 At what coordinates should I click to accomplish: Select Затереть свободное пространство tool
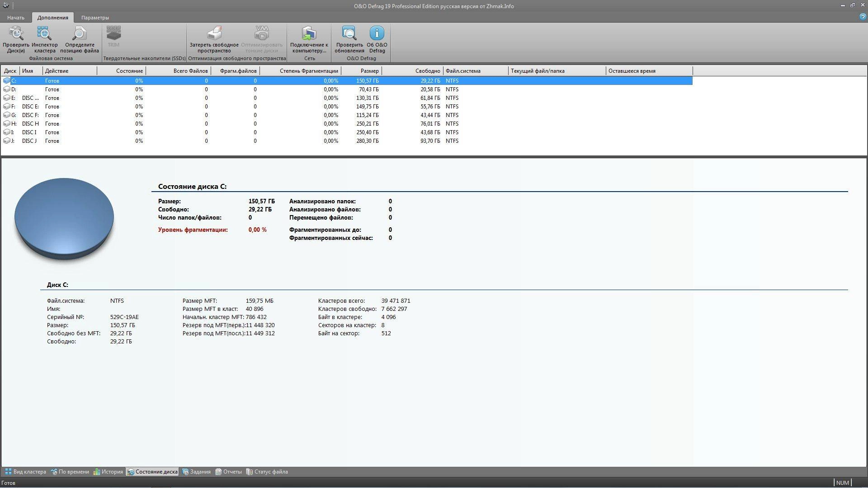(214, 40)
